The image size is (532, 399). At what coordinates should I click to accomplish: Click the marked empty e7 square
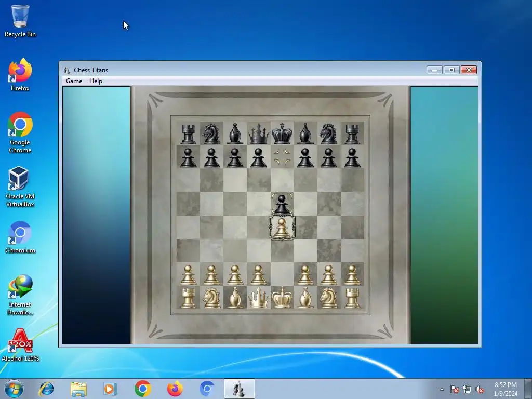pyautogui.click(x=282, y=157)
